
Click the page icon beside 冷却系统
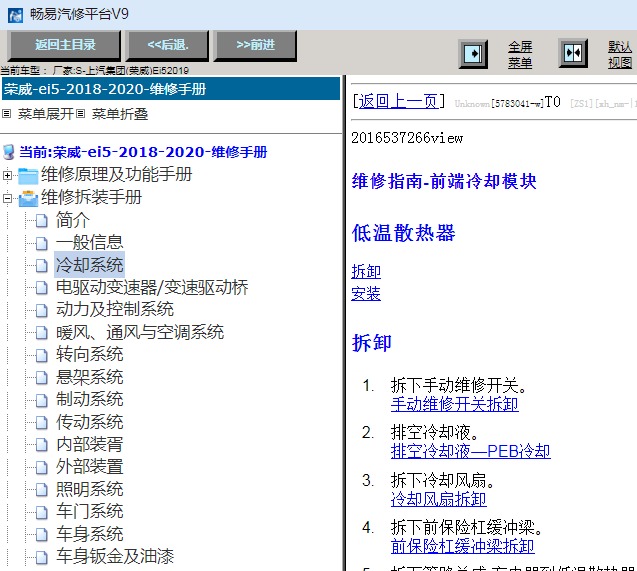click(41, 266)
